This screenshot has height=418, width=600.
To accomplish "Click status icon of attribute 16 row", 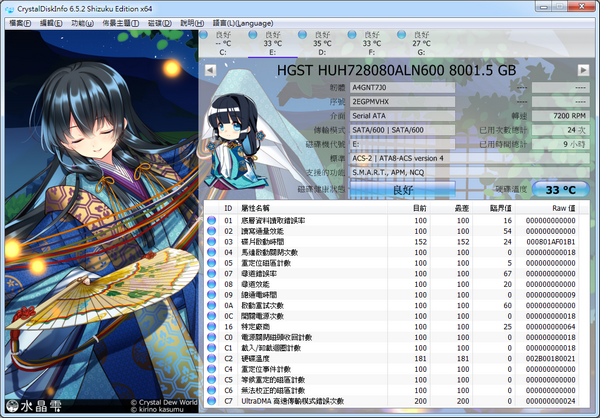I will click(211, 327).
